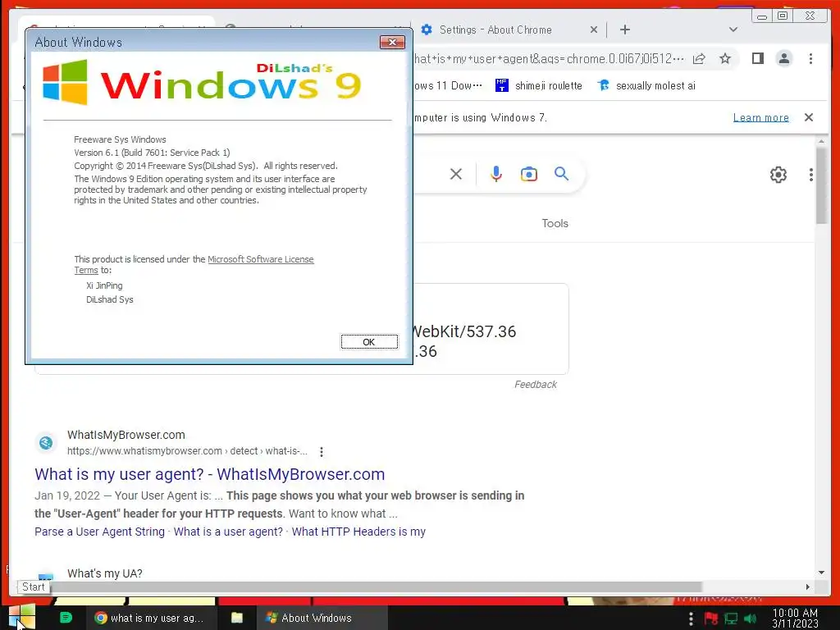
Task: Click OK in About Windows dialog
Action: click(369, 342)
